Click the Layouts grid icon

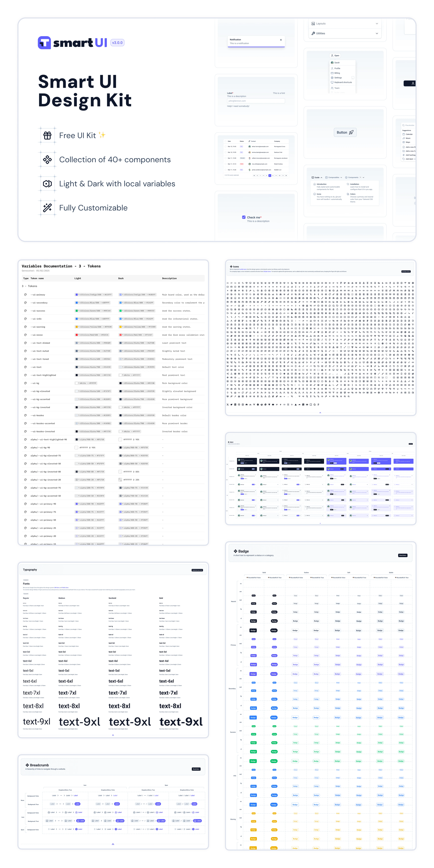(313, 24)
